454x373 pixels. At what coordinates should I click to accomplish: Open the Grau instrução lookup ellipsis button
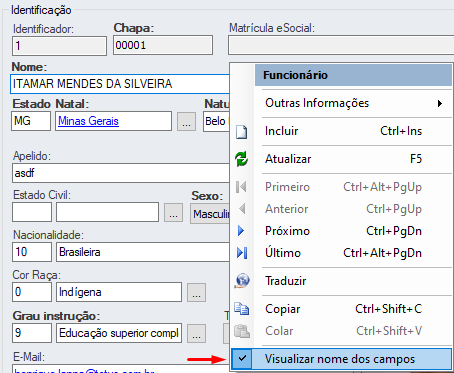pos(196,333)
